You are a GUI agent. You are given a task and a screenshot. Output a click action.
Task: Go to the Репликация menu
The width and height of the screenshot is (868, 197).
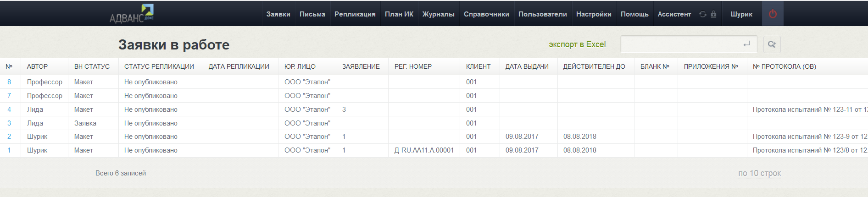(x=355, y=14)
